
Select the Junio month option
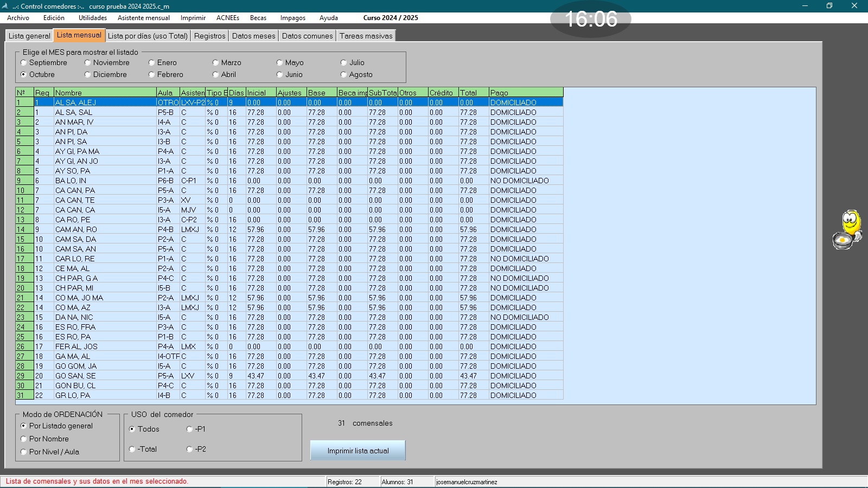point(290,74)
